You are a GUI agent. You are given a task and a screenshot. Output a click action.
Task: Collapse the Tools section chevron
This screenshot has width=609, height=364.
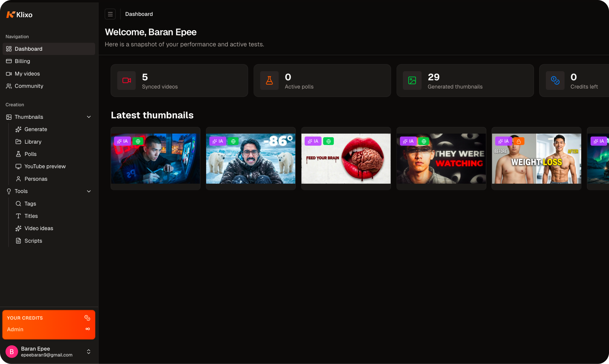89,191
